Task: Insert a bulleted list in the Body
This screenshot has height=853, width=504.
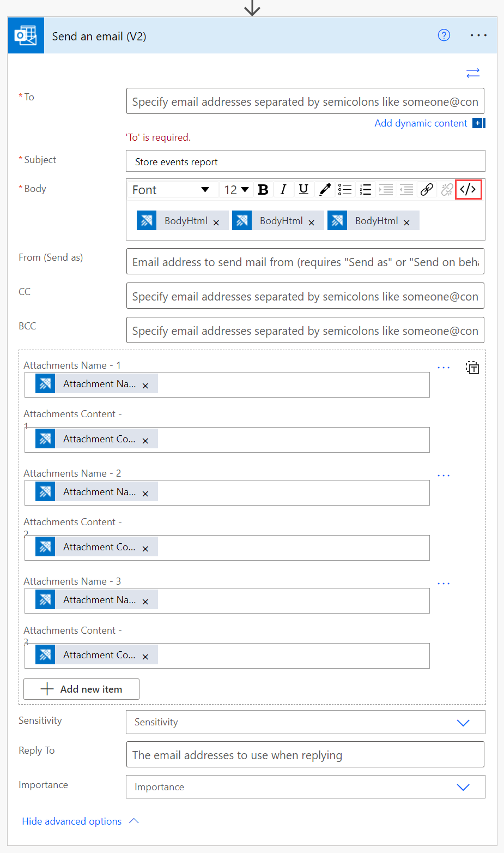Action: pos(345,189)
